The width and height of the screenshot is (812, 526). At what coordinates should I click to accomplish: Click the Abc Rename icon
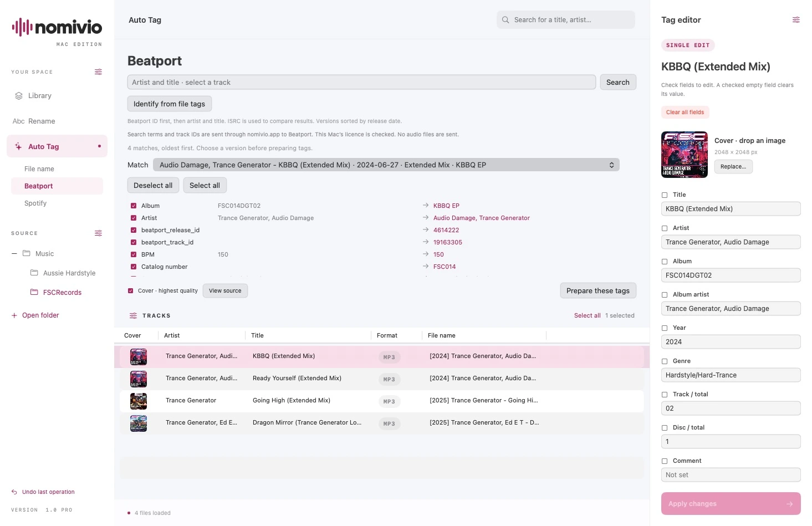coord(19,121)
